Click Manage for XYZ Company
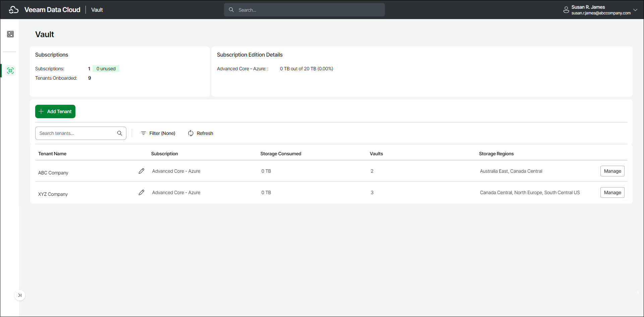644x317 pixels. pyautogui.click(x=612, y=192)
